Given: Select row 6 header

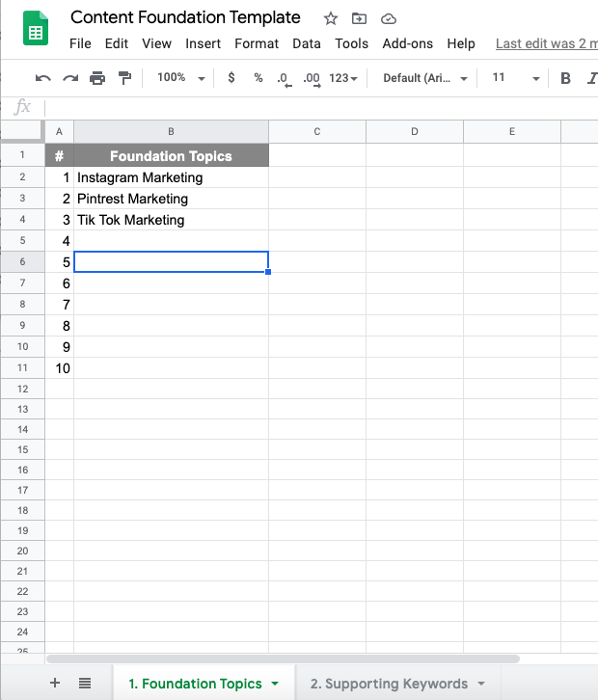Looking at the screenshot, I should tap(22, 261).
